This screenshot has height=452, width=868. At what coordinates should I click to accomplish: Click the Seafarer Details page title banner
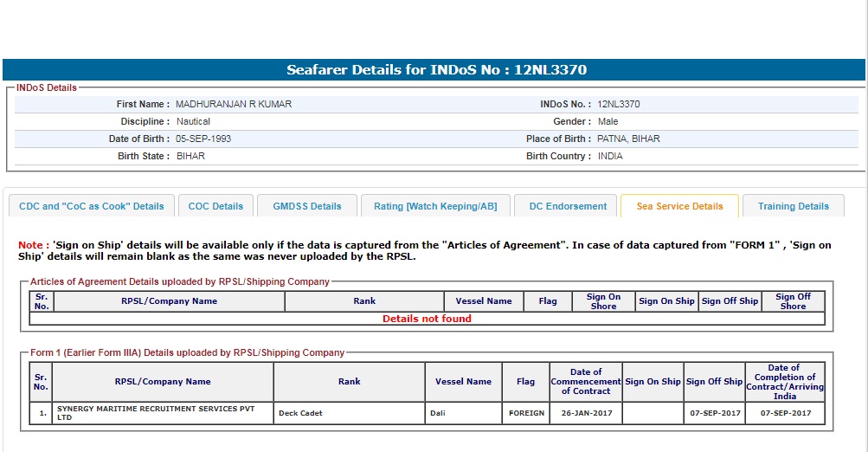point(436,70)
